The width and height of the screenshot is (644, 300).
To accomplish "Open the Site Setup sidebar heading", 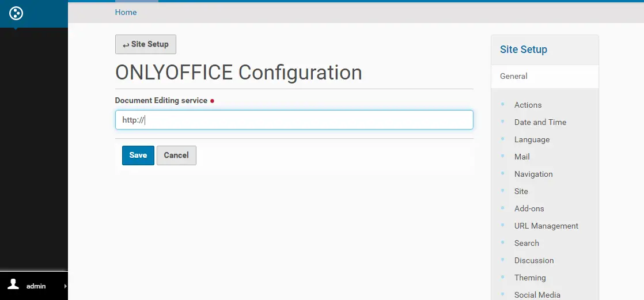I will coord(523,50).
